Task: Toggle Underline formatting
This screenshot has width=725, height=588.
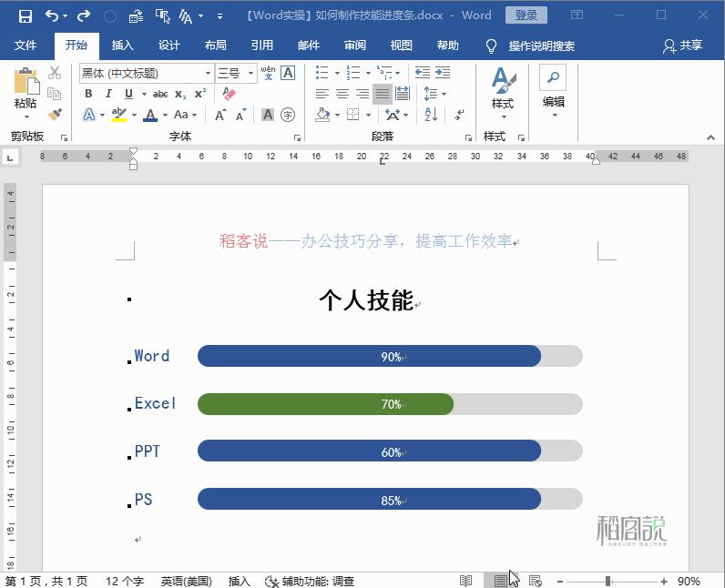Action: coord(129,94)
